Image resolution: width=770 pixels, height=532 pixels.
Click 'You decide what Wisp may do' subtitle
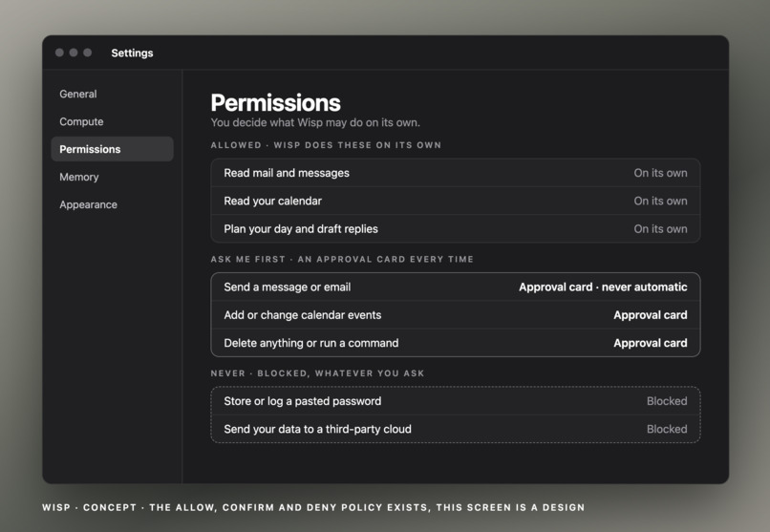tap(315, 122)
